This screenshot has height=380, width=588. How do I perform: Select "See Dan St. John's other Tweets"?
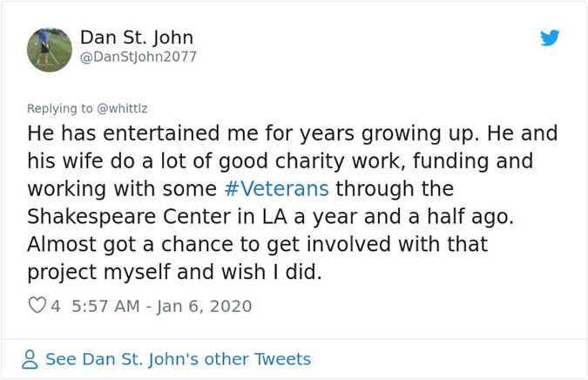pyautogui.click(x=178, y=359)
